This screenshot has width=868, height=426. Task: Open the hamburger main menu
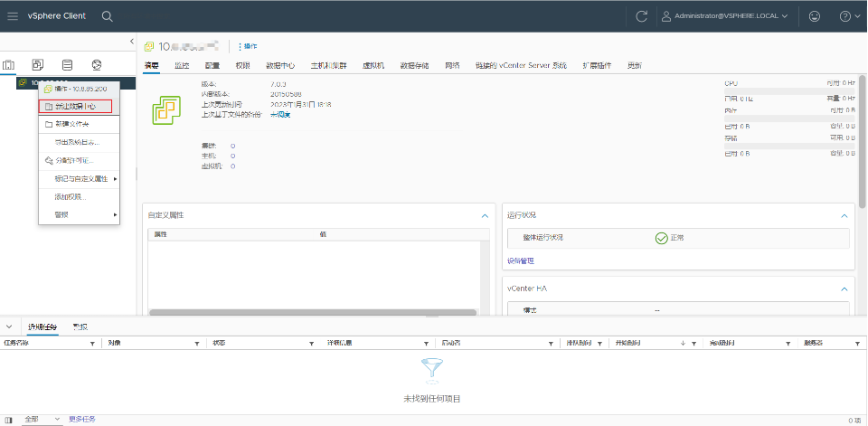click(12, 16)
